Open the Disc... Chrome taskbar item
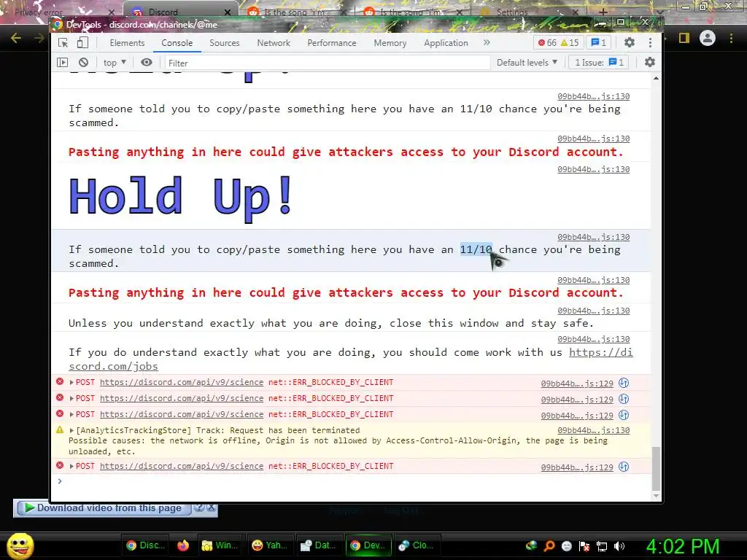The image size is (747, 560). pos(146,545)
